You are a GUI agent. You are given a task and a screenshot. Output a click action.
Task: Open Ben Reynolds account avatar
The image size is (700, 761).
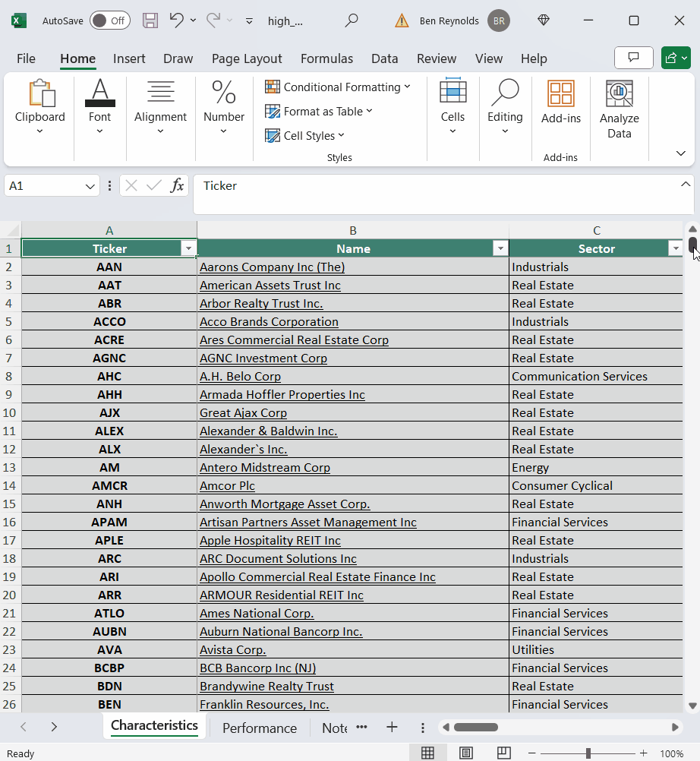(x=499, y=21)
